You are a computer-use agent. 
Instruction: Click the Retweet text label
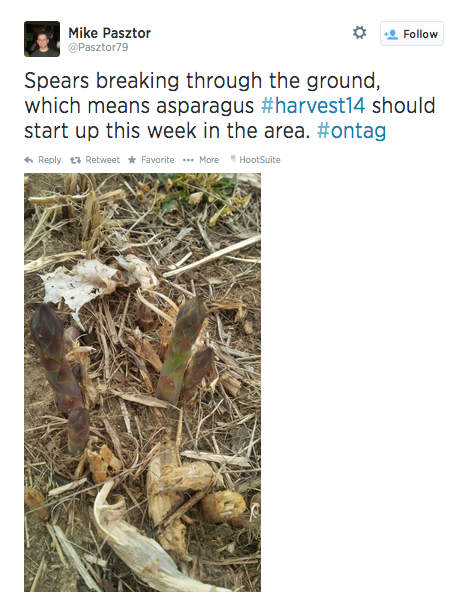click(102, 160)
